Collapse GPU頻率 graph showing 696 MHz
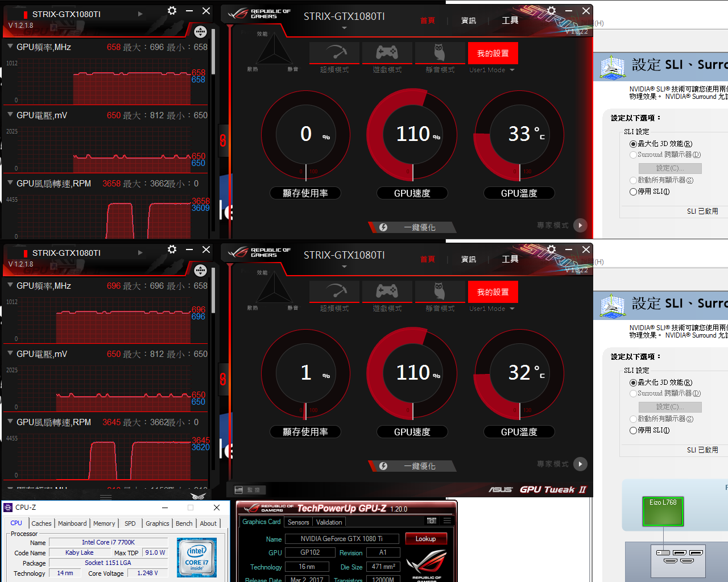The image size is (728, 582). [10, 285]
